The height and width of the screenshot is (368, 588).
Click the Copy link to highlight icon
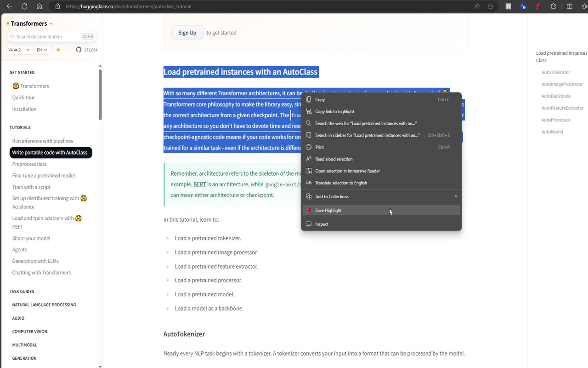309,111
